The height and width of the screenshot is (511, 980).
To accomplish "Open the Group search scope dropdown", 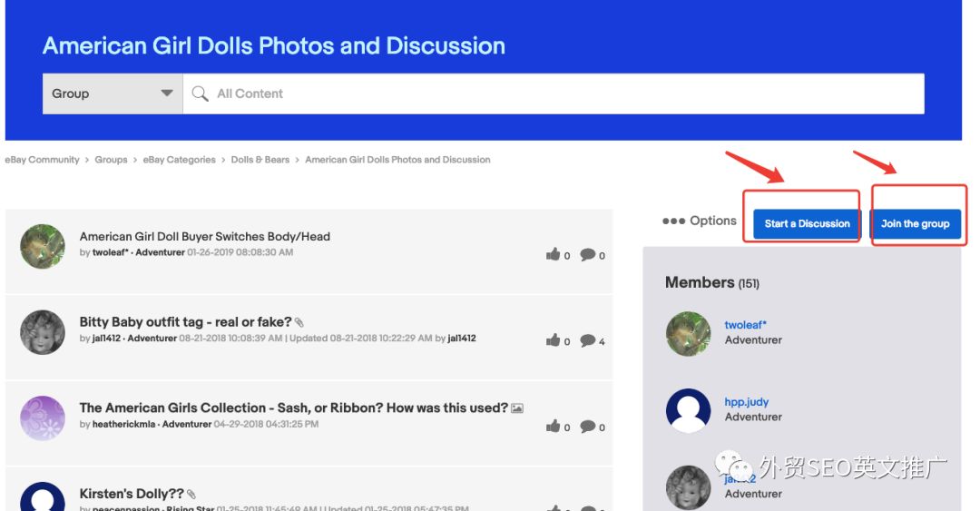I will click(113, 93).
